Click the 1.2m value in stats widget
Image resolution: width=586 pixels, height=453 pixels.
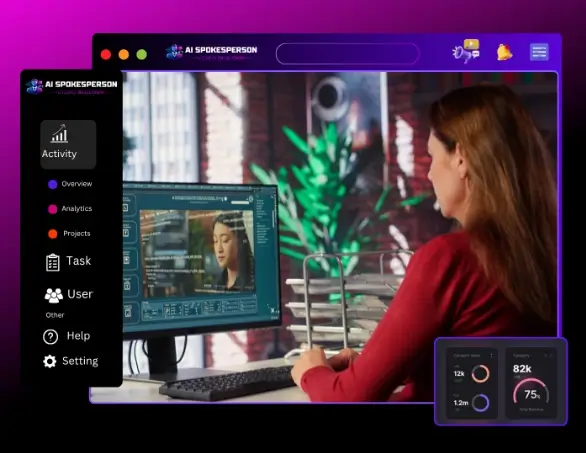(x=461, y=403)
